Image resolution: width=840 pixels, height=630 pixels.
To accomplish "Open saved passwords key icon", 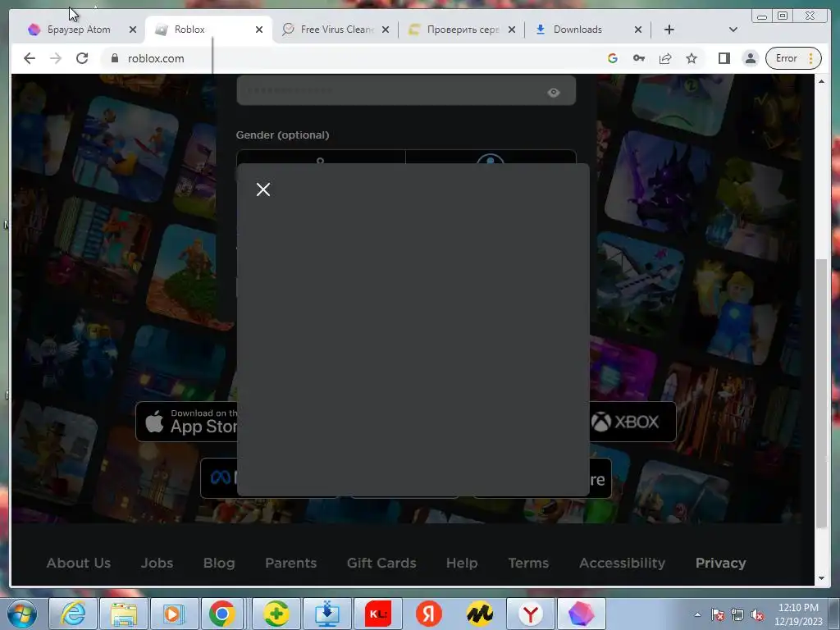I will click(638, 58).
